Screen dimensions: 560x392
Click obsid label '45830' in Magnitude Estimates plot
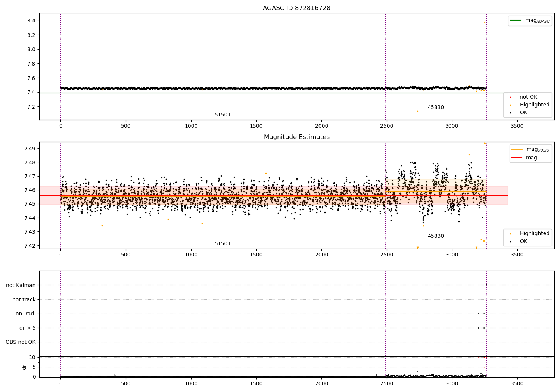click(436, 236)
